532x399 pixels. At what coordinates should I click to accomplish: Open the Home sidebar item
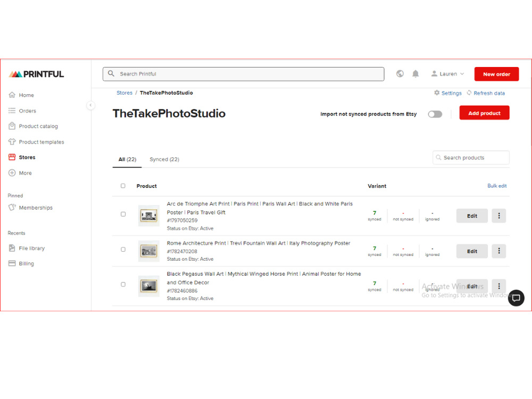[x=21, y=95]
